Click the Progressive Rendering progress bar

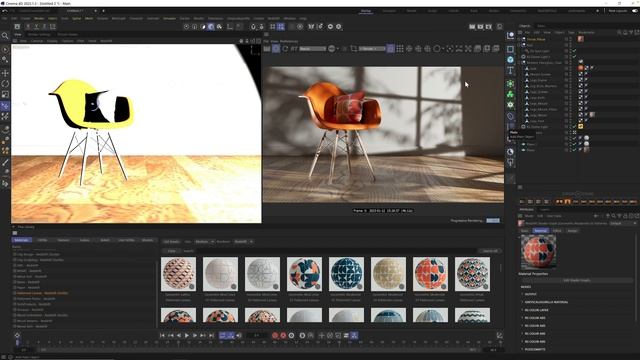pyautogui.click(x=493, y=220)
